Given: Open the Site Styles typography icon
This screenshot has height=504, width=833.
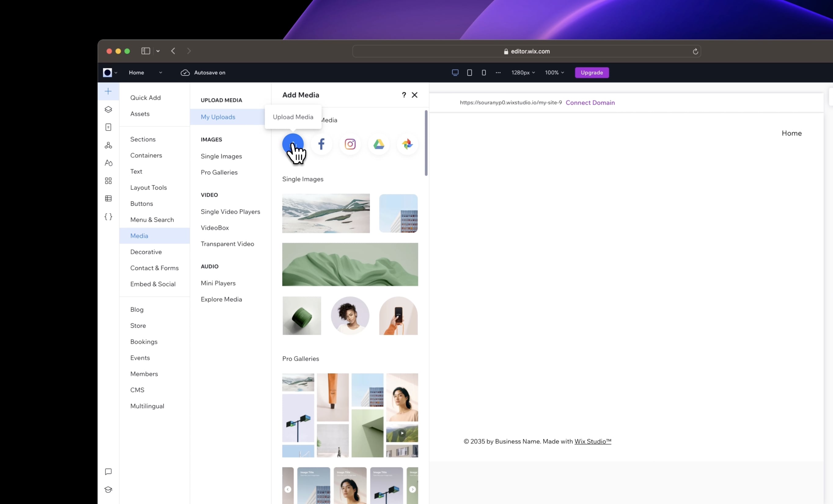Looking at the screenshot, I should point(108,163).
